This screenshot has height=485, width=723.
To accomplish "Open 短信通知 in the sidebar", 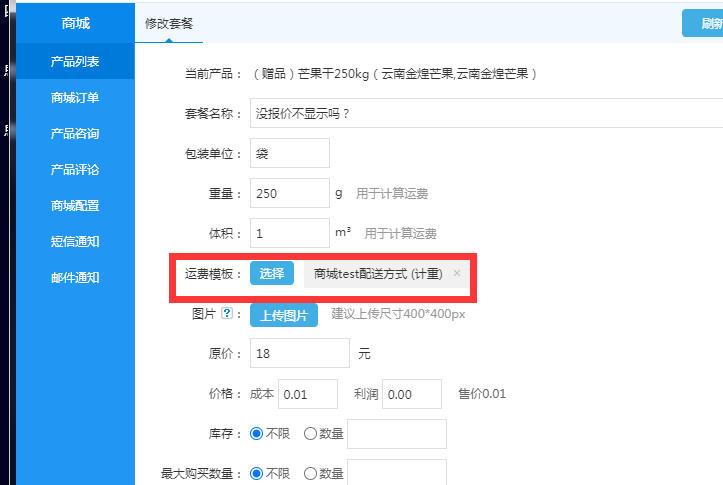I will click(x=75, y=242).
